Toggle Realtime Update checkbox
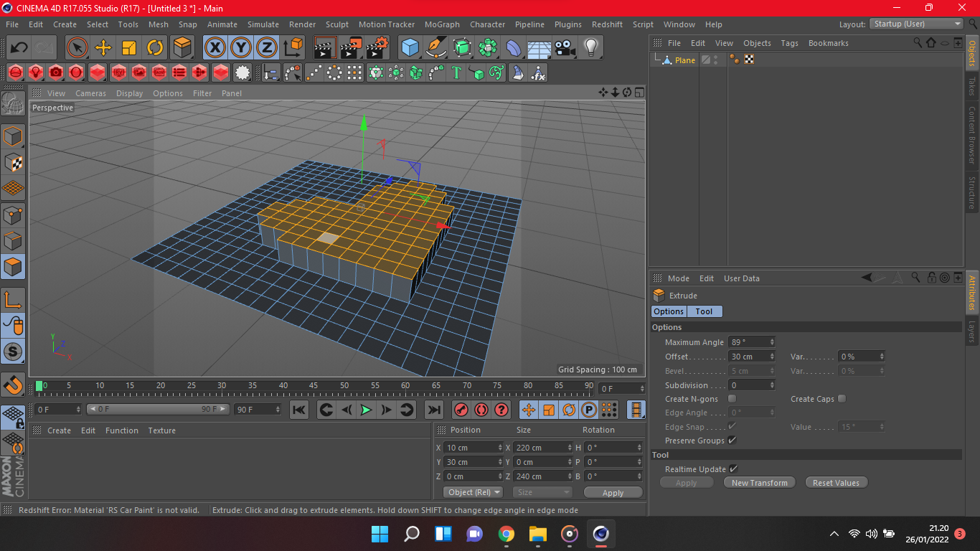 coord(733,469)
